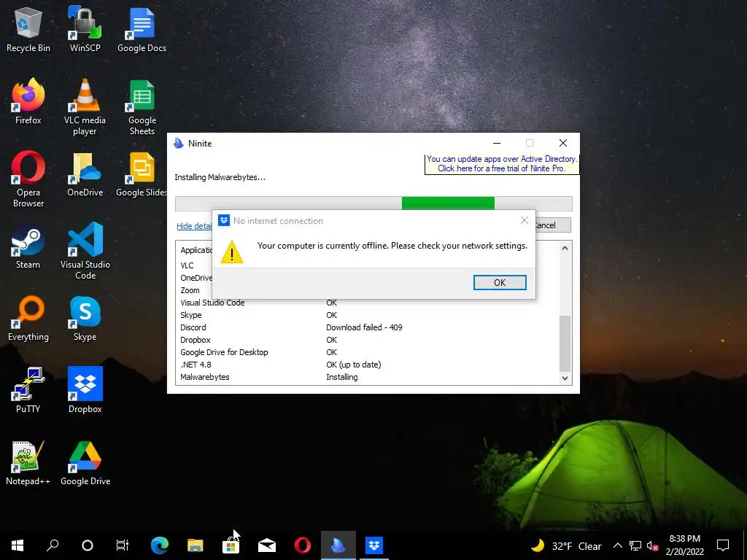
Task: Select the Notepad++ desktop shortcut
Action: 28,463
